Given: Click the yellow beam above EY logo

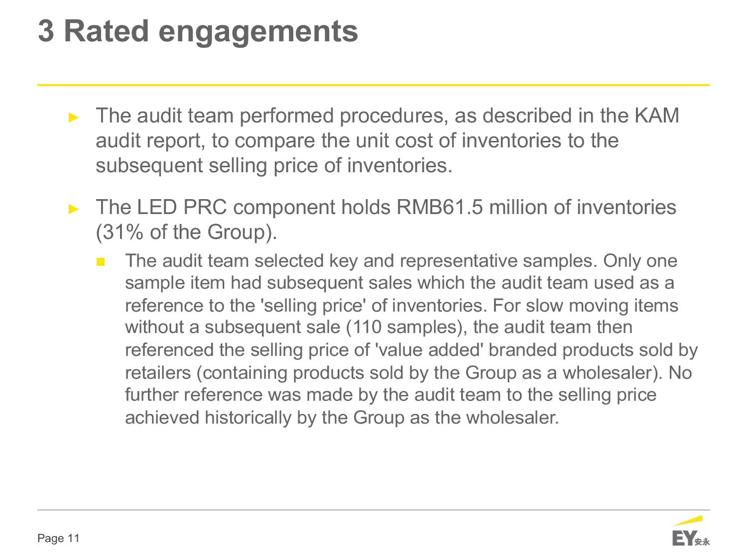Looking at the screenshot, I should point(688,521).
